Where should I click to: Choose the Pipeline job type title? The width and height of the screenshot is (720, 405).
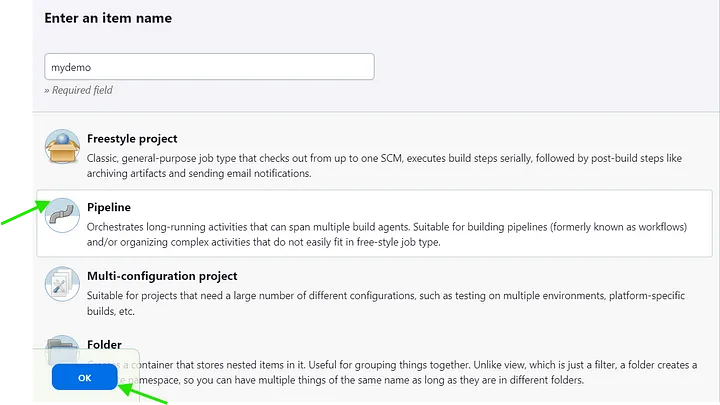click(109, 207)
